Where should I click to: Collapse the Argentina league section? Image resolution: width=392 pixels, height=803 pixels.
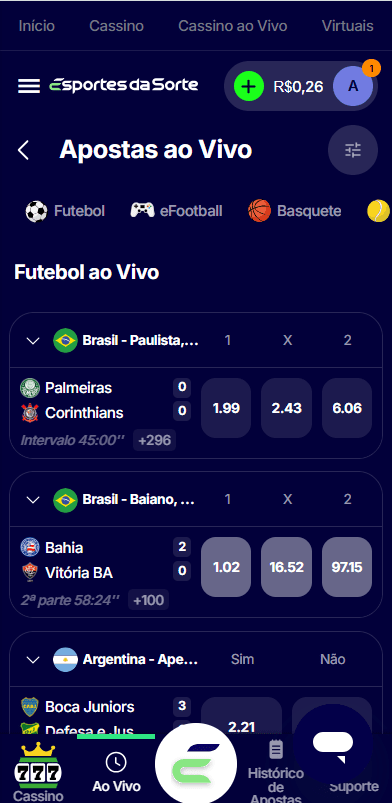pyautogui.click(x=33, y=660)
